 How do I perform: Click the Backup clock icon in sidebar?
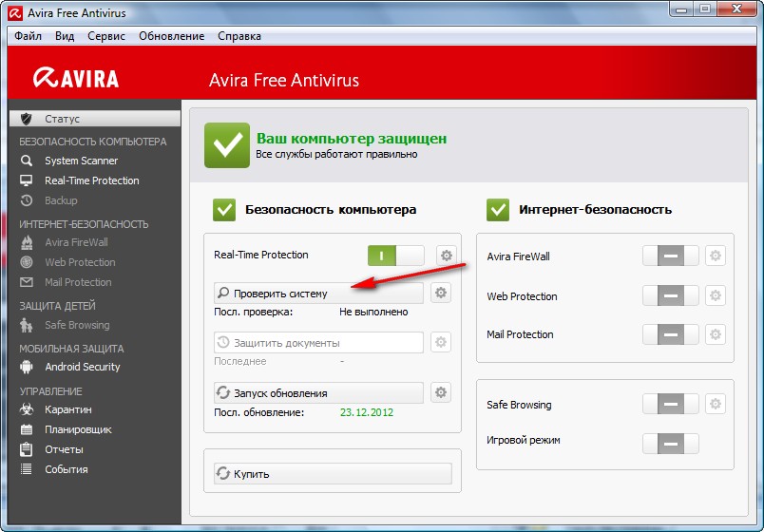(27, 200)
